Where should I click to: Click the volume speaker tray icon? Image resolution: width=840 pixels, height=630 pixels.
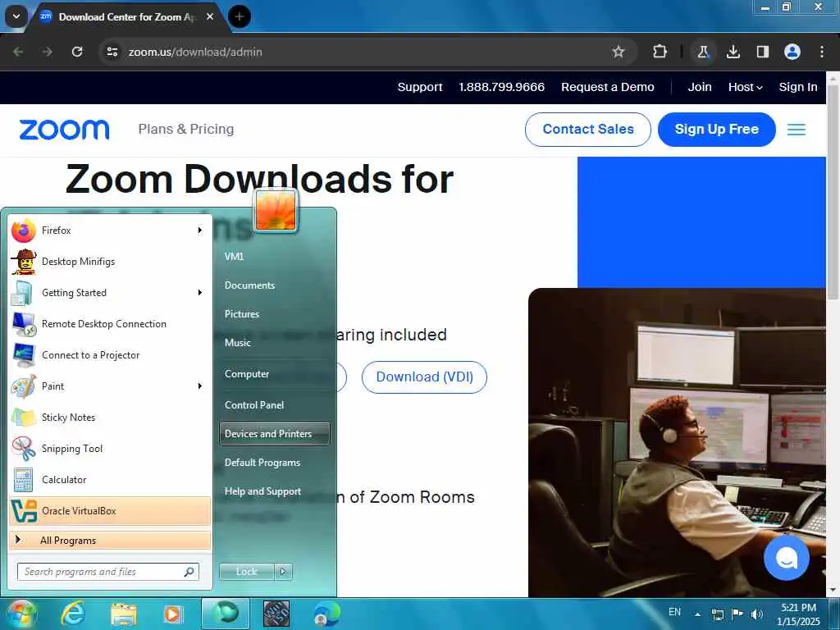tap(757, 614)
